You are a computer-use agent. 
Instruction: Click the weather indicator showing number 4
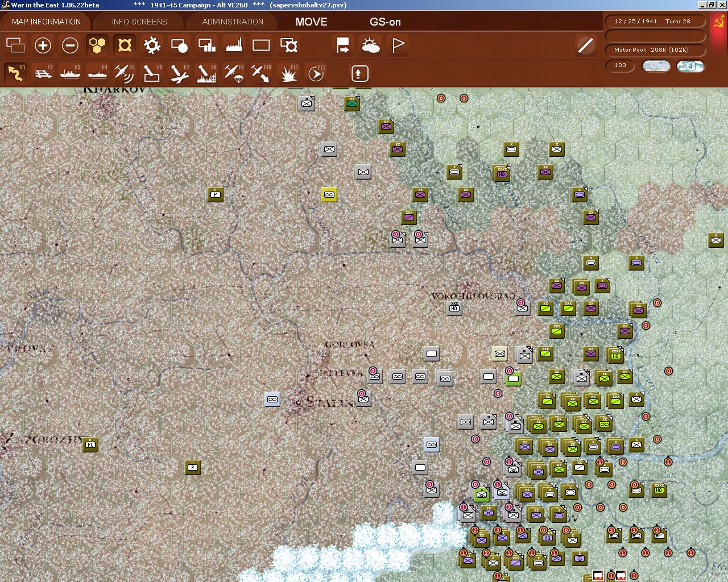click(x=690, y=66)
